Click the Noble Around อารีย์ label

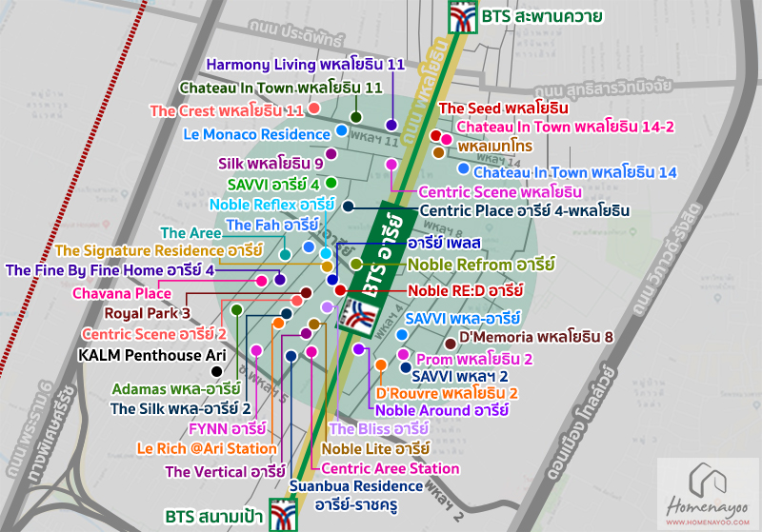point(442,410)
